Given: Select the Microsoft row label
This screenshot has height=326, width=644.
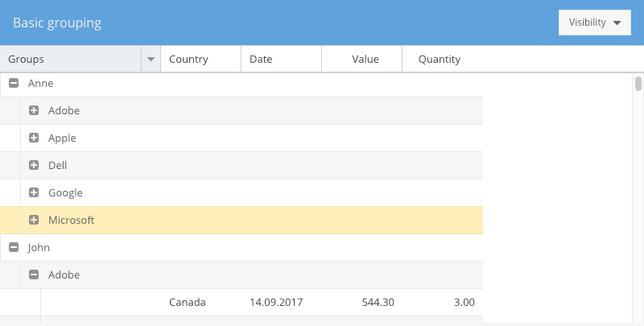Looking at the screenshot, I should [x=72, y=220].
